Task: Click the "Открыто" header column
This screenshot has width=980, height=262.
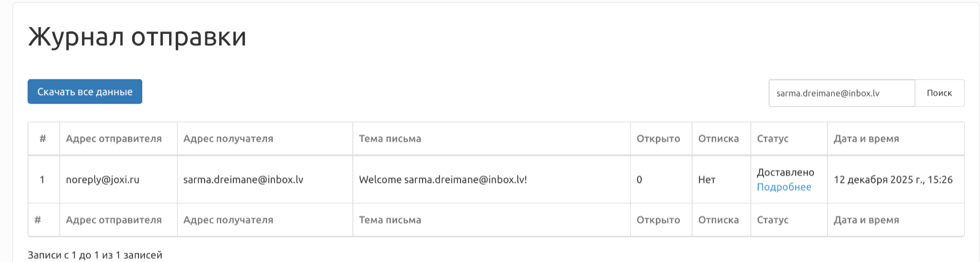Action: 658,139
